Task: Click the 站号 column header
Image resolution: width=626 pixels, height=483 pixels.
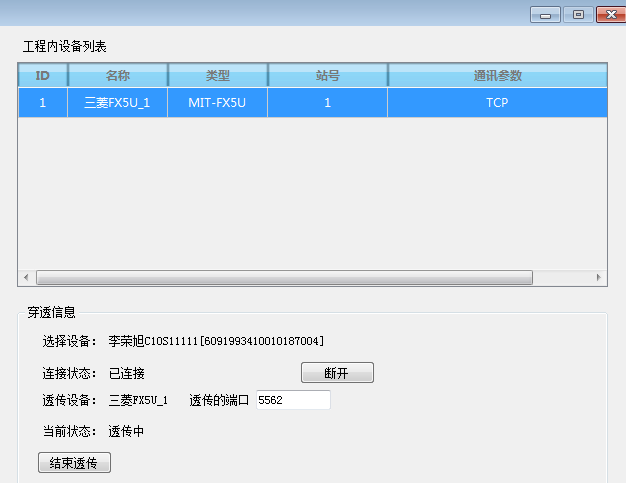Action: (x=327, y=75)
